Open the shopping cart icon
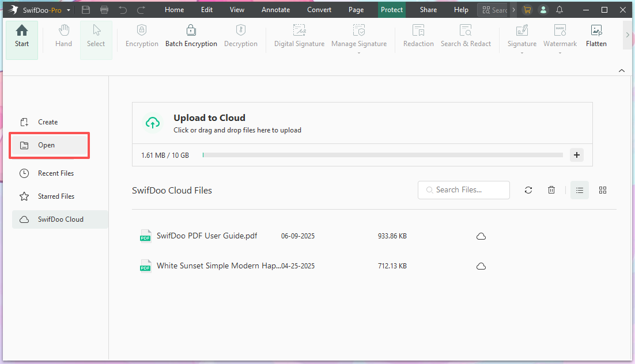The width and height of the screenshot is (635, 364). [527, 10]
